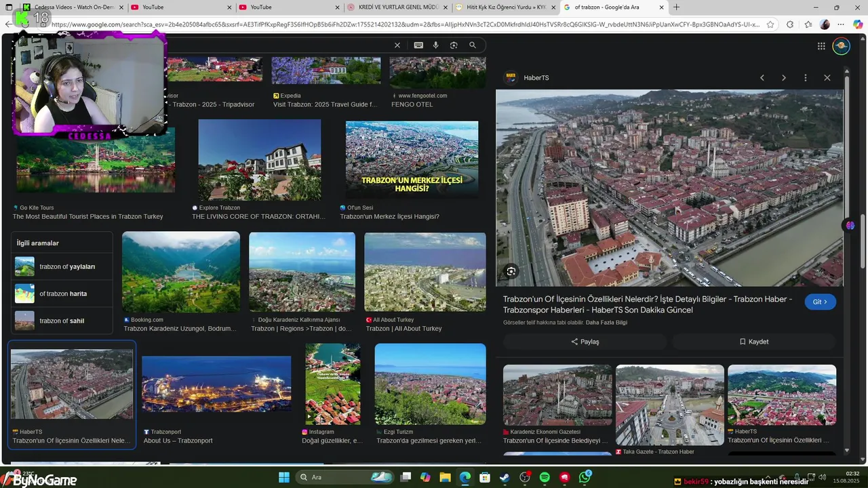Open WhatsApp from the taskbar

pyautogui.click(x=585, y=477)
